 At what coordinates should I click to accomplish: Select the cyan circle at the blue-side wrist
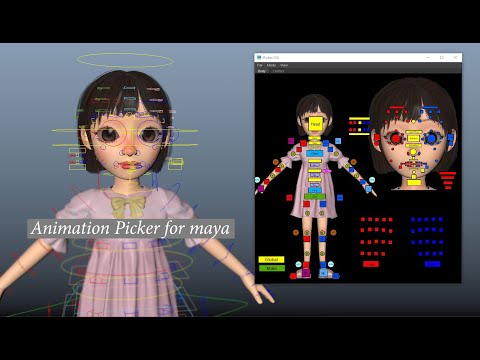point(372,180)
